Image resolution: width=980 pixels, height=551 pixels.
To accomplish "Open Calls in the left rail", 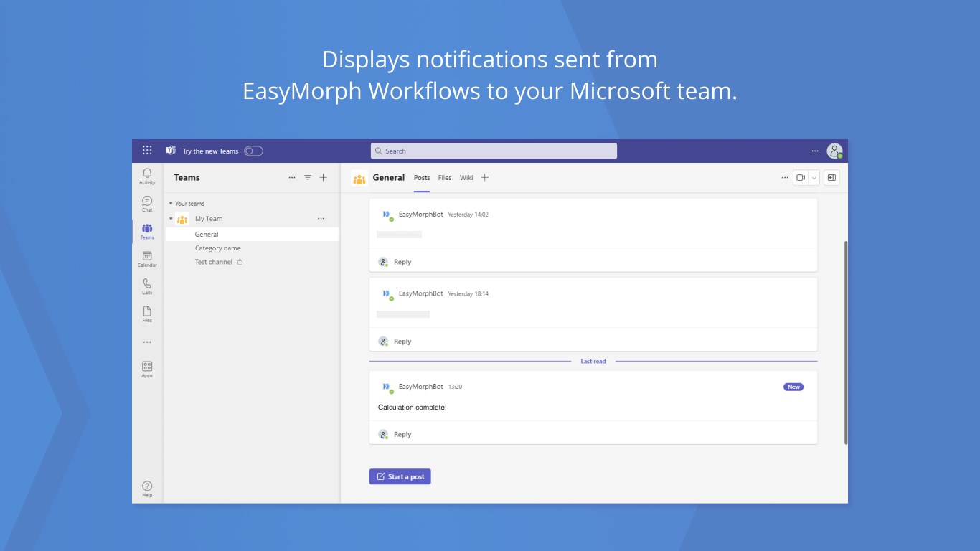I will coord(147,286).
